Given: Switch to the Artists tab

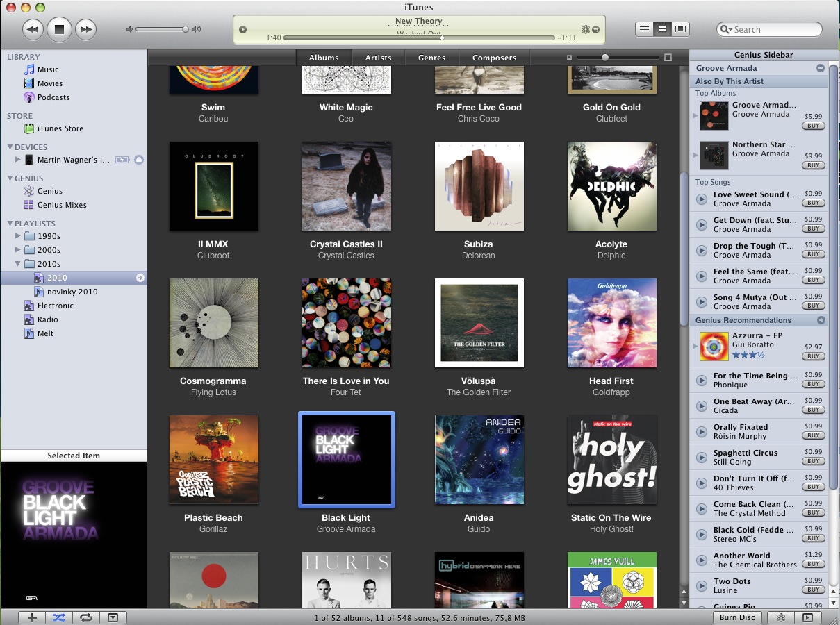Looking at the screenshot, I should click(378, 58).
